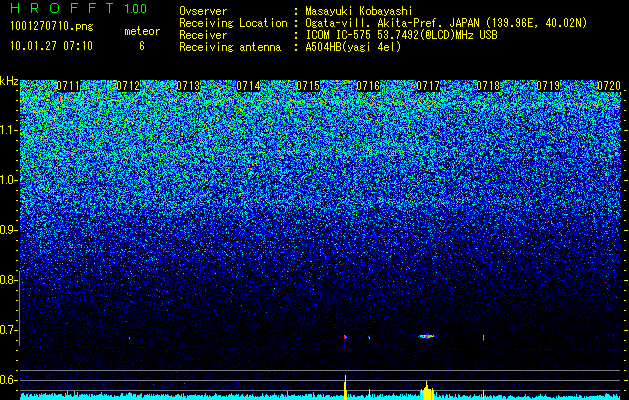Click the 0713 time marker
Image resolution: width=629 pixels, height=400 pixels.
click(188, 86)
